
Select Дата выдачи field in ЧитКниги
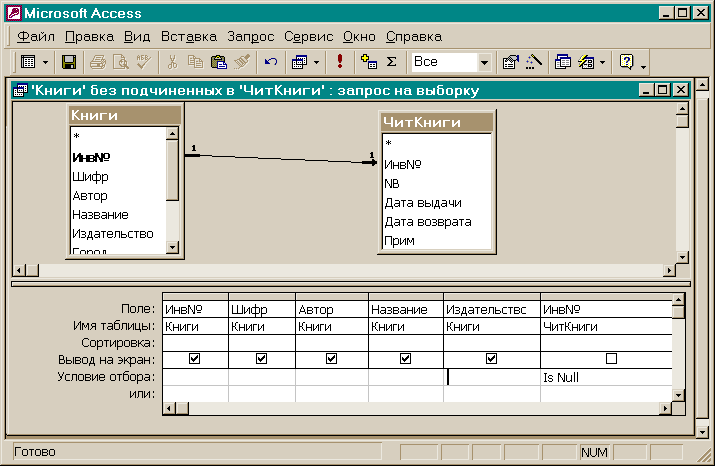tap(423, 202)
